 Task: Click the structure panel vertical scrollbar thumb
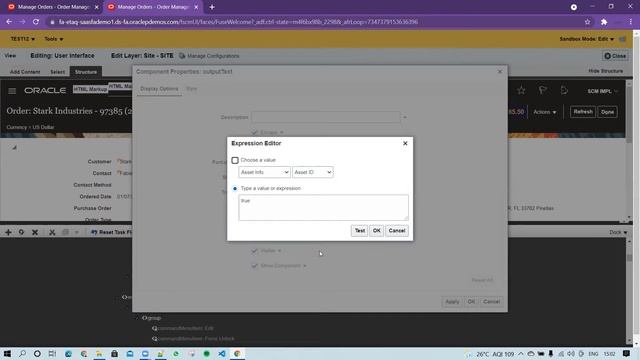coord(629,258)
